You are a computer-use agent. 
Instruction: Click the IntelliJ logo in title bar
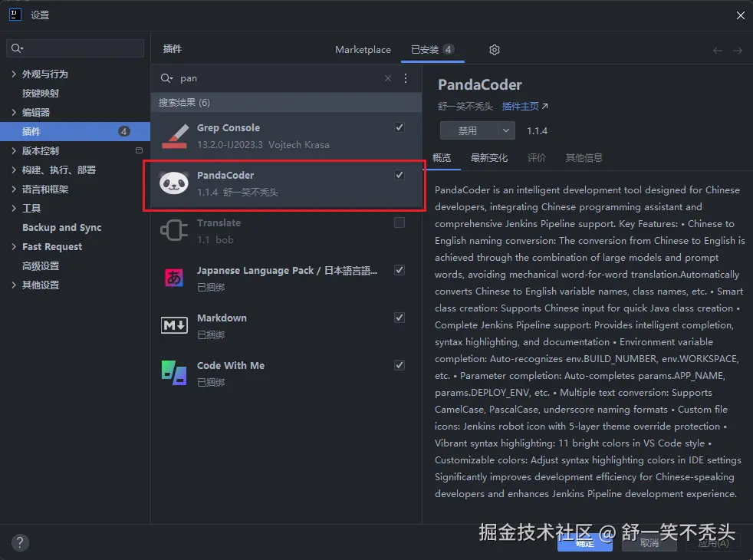tap(15, 15)
